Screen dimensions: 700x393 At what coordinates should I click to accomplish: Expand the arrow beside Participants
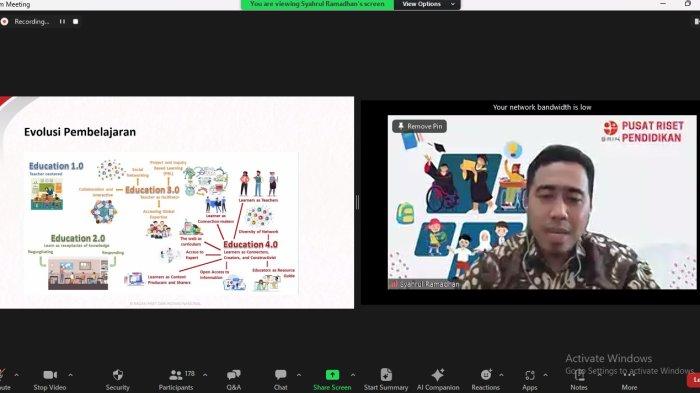tap(205, 375)
